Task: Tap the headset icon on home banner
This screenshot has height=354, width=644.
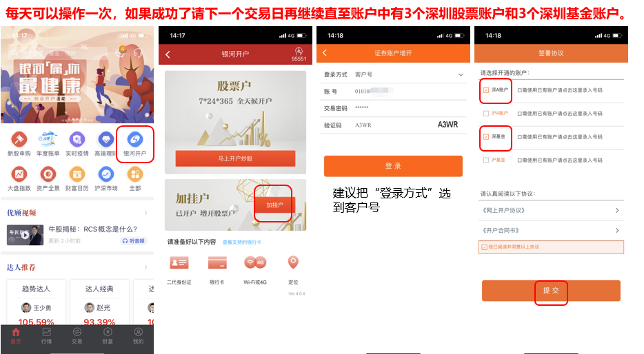Action: click(139, 53)
